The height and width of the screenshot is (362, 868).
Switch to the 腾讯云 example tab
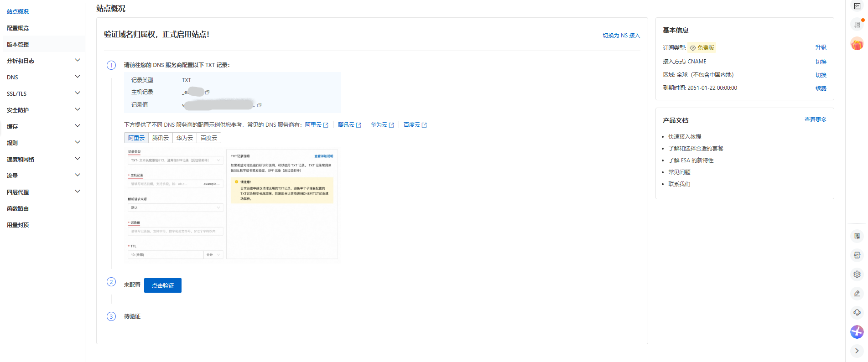[161, 138]
